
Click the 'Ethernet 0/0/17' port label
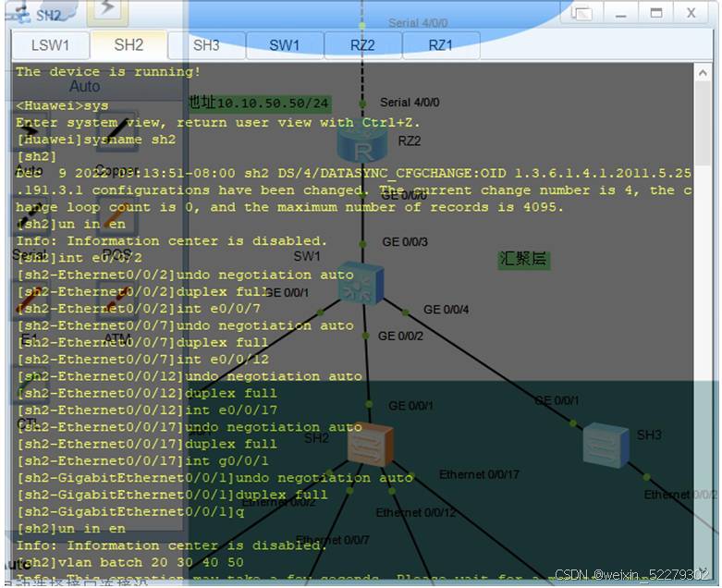pyautogui.click(x=479, y=474)
